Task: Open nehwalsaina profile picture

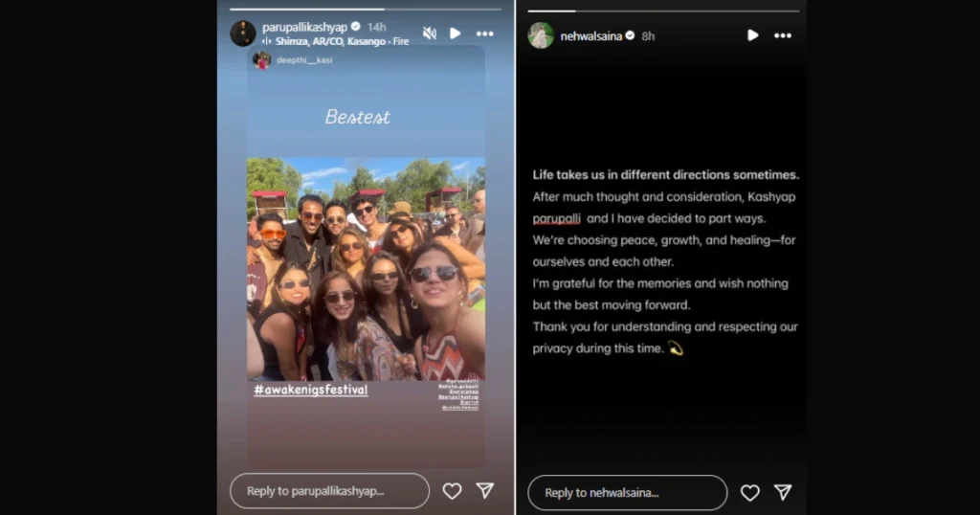Action: 542,35
